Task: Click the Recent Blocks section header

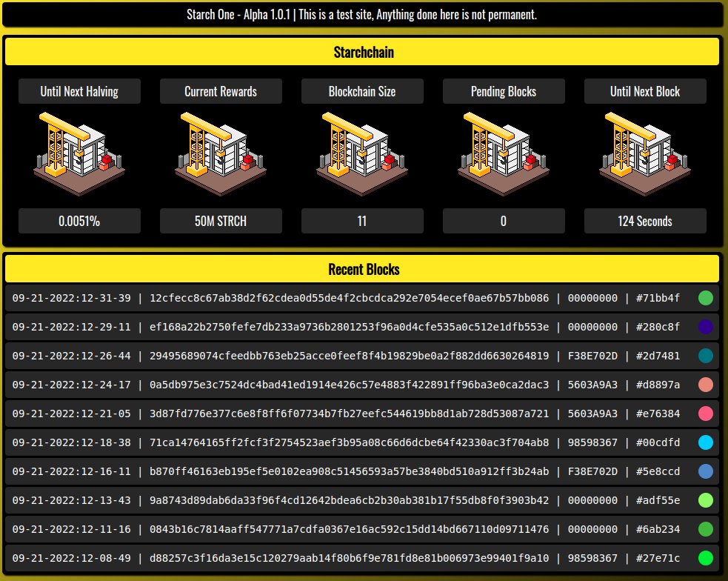Action: pyautogui.click(x=362, y=269)
